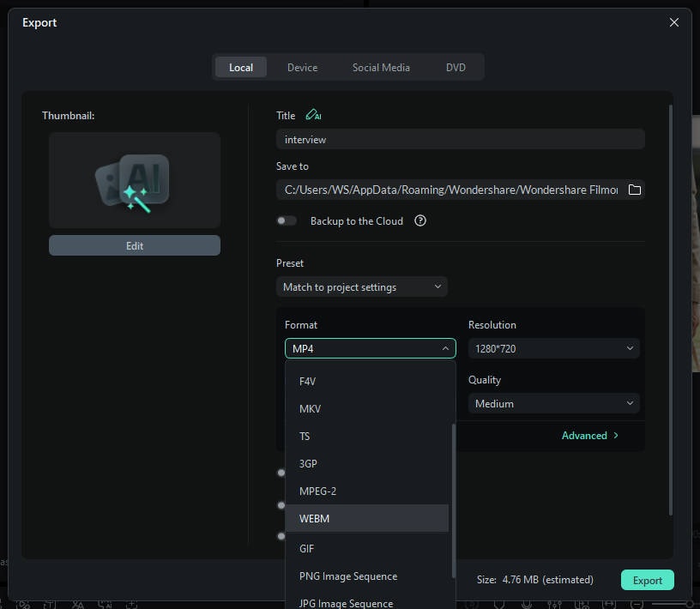Open the Quality Medium dropdown
This screenshot has width=700, height=609.
tap(553, 403)
